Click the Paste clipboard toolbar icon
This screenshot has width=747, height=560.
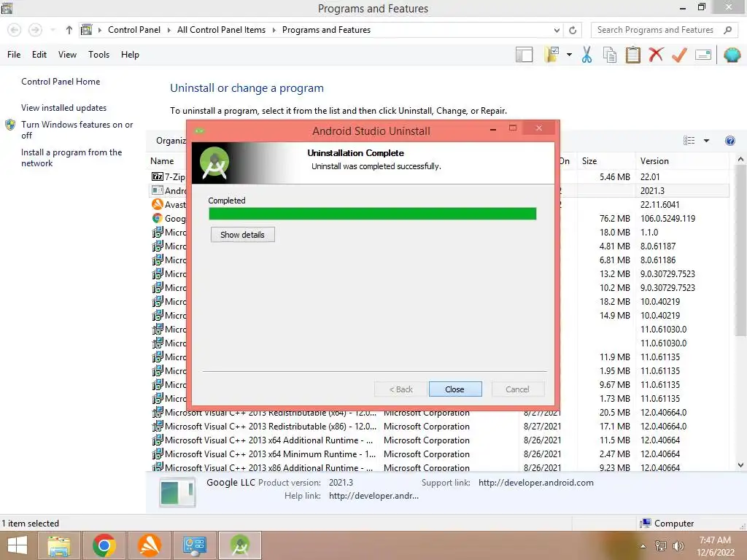coord(632,55)
